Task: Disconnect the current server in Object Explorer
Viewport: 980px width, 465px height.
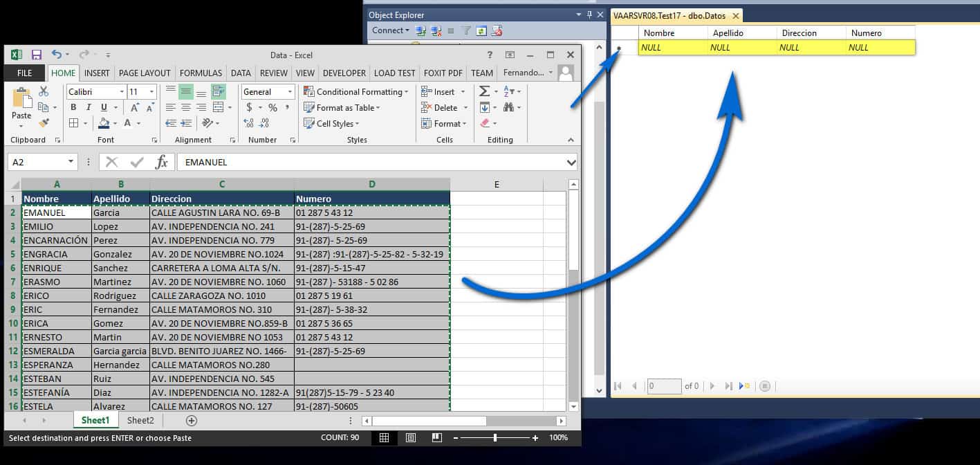Action: click(436, 30)
